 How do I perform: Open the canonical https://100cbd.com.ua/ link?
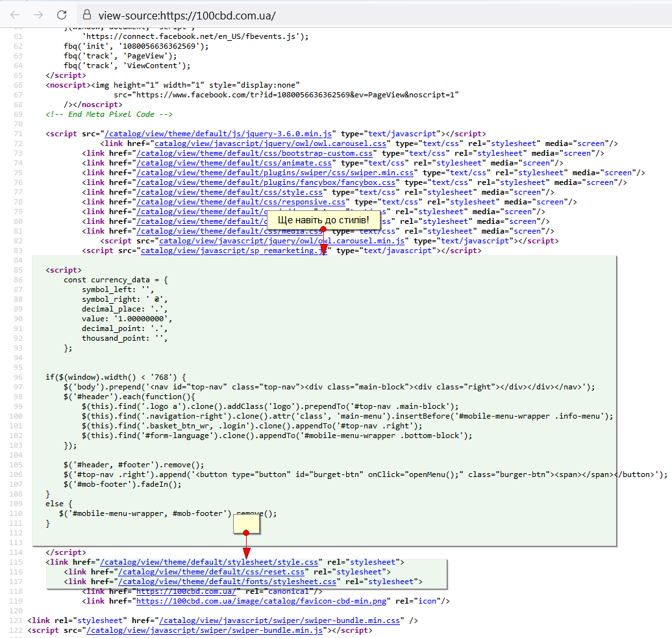(x=186, y=591)
